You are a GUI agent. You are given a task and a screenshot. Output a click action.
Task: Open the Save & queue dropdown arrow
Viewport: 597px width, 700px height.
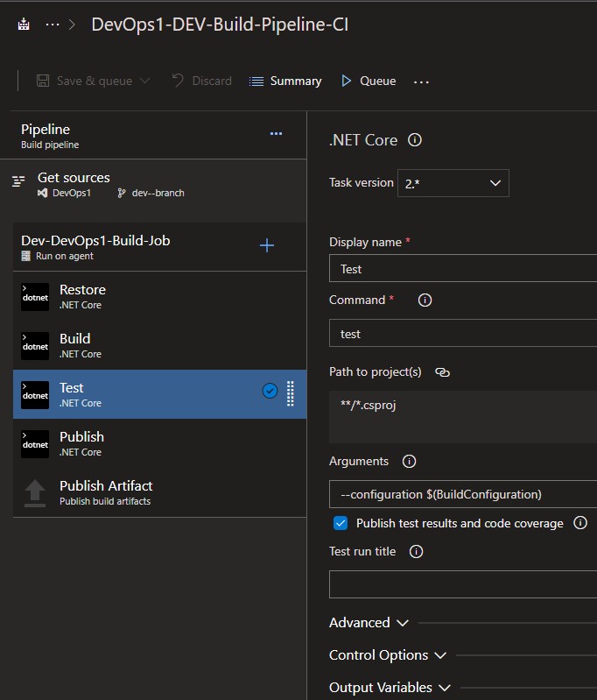tap(144, 81)
